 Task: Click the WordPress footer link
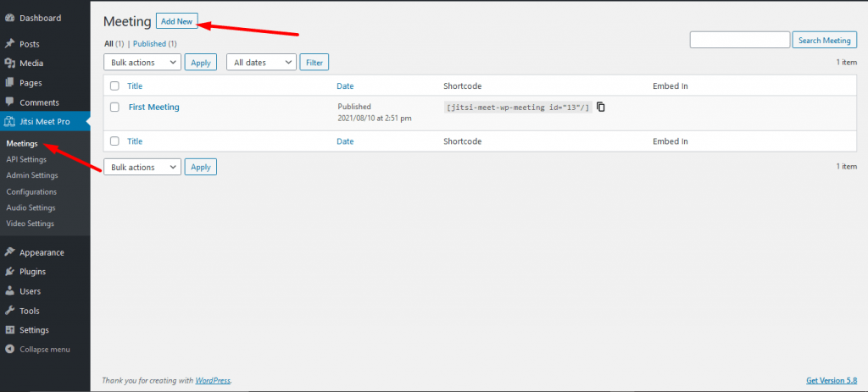tap(213, 381)
